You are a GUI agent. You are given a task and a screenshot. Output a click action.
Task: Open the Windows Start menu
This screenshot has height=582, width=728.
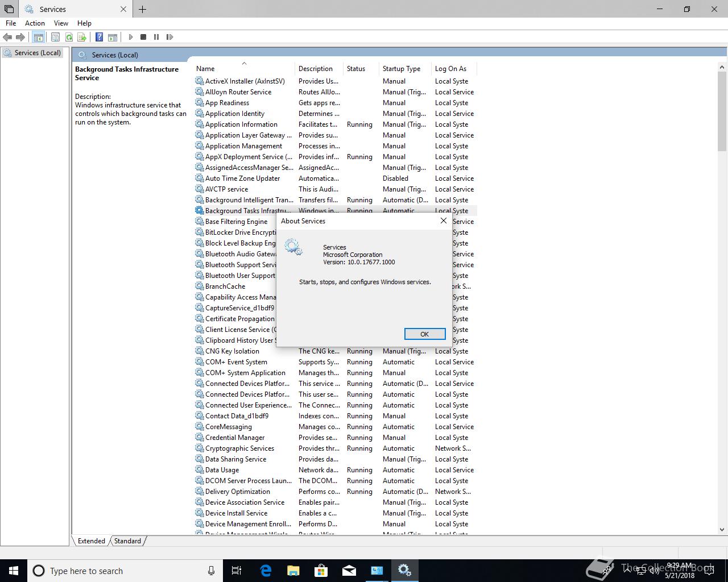pyautogui.click(x=14, y=571)
